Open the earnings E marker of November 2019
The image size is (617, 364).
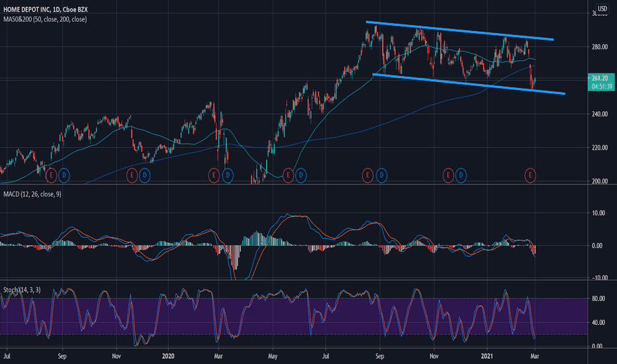(x=132, y=175)
